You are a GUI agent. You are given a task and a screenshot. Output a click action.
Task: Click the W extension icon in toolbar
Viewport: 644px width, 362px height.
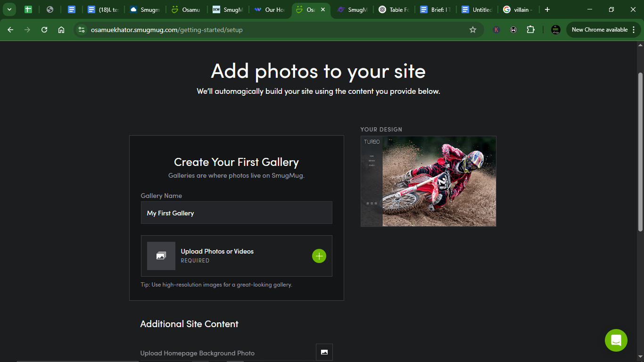pos(513,30)
